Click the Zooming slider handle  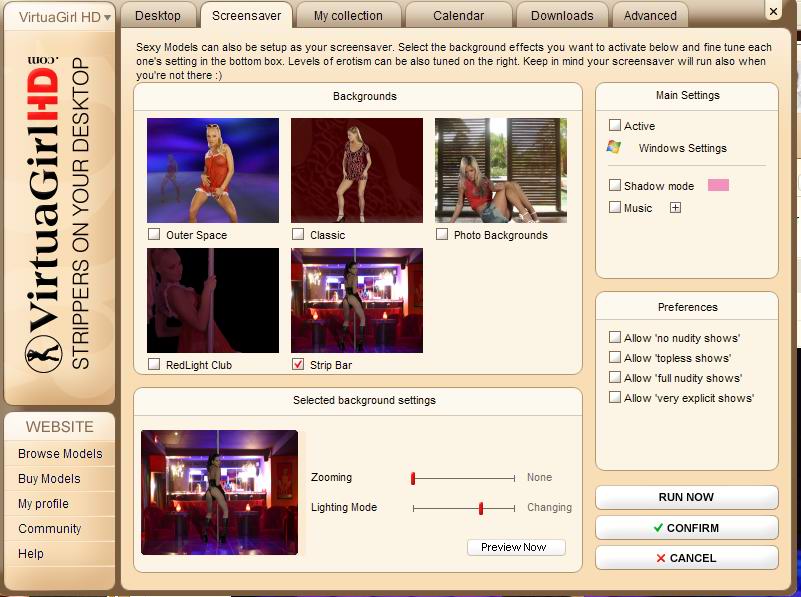click(413, 478)
